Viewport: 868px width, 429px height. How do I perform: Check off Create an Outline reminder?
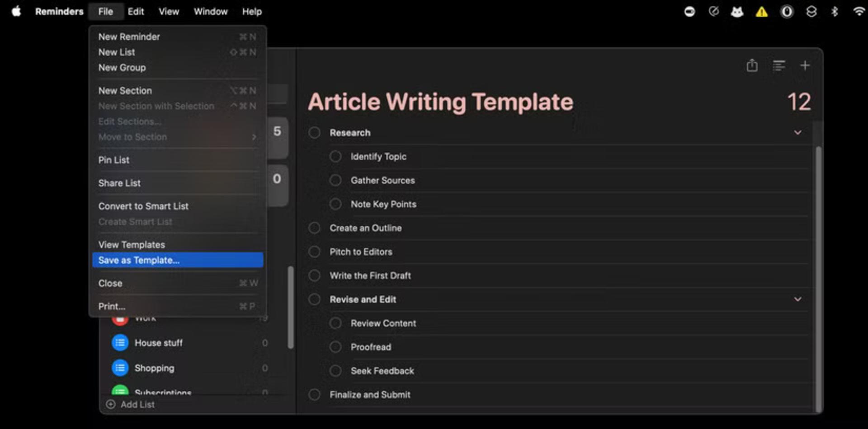[314, 228]
